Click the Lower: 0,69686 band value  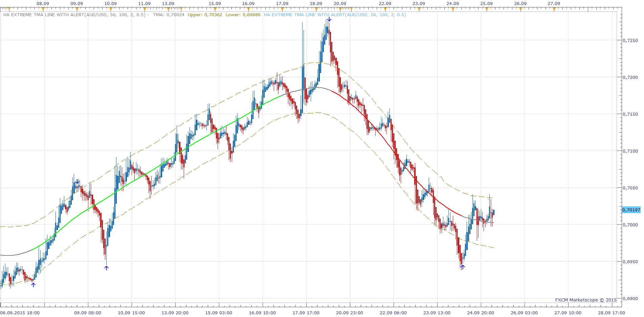click(x=243, y=15)
